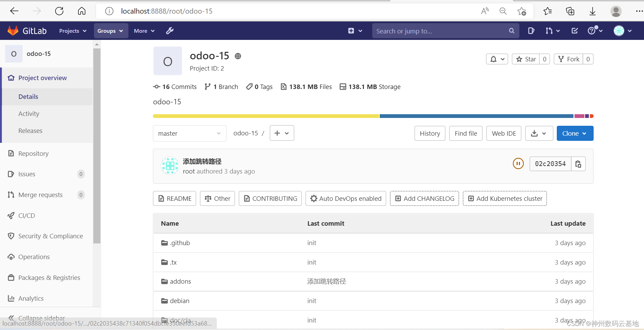Viewport: 644px width, 330px height.
Task: Focus the Search or jump to field
Action: click(441, 31)
